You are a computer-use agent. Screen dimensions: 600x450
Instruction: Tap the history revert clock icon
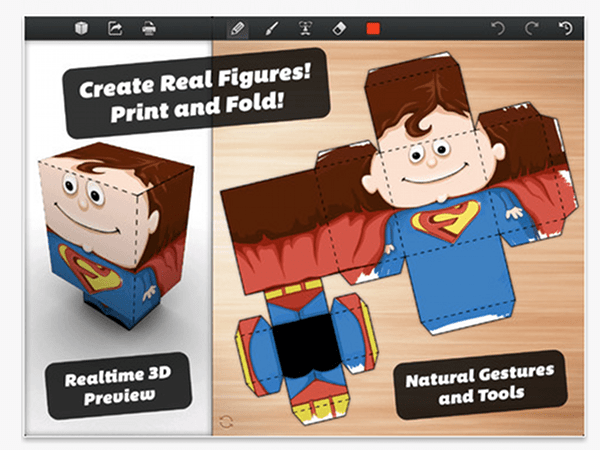coord(566,28)
